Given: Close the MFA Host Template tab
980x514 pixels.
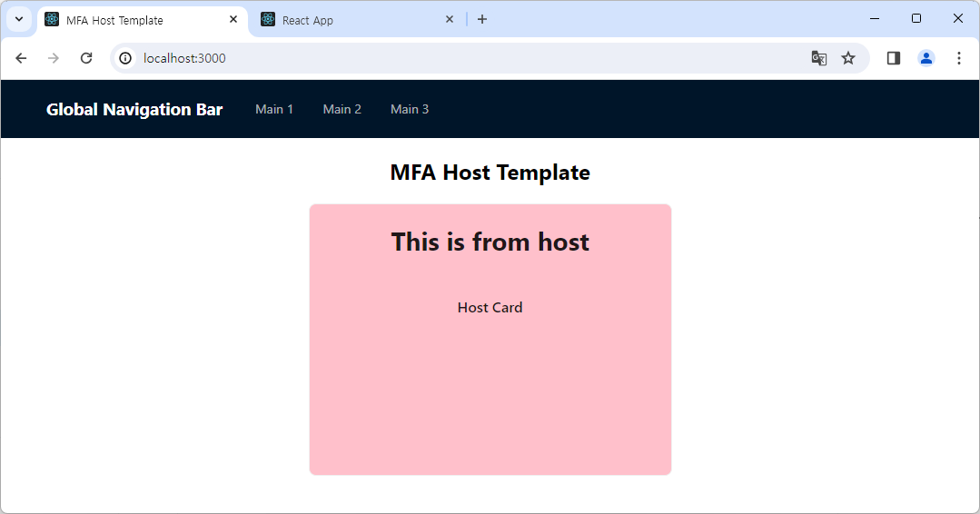Looking at the screenshot, I should click(233, 19).
